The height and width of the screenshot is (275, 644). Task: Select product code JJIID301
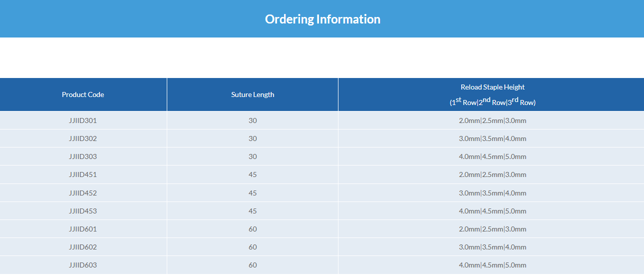83,120
